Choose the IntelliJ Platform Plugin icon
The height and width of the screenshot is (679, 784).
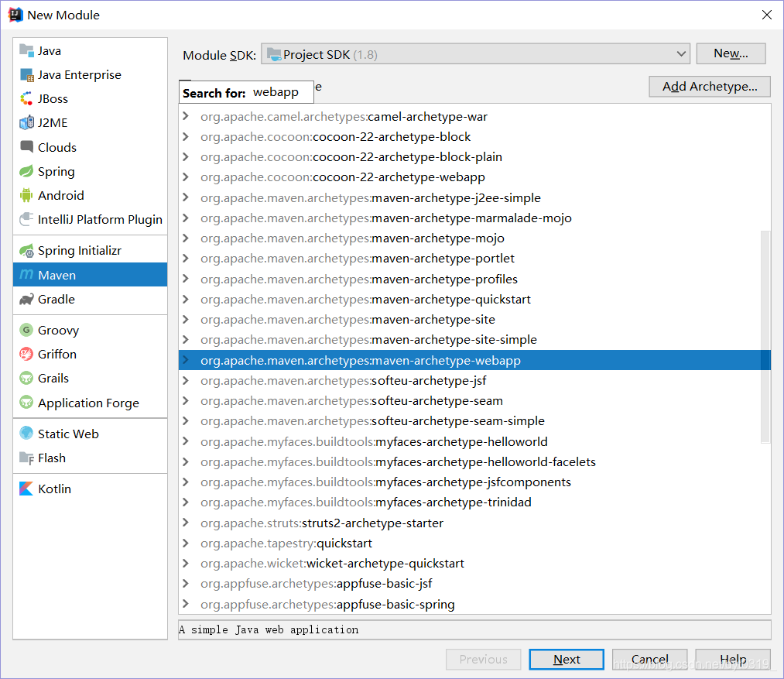click(26, 219)
